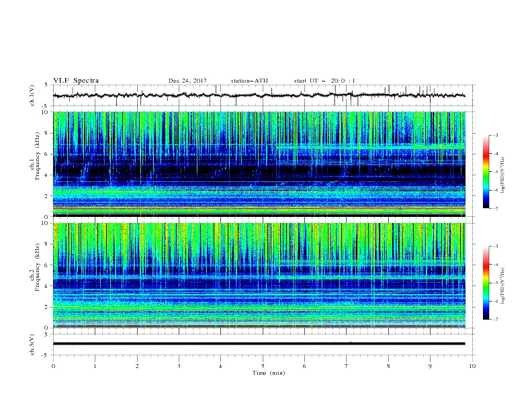Image resolution: width=532 pixels, height=411 pixels.
Task: Click the ch.3 flat voltage trace
Action: tap(259, 344)
